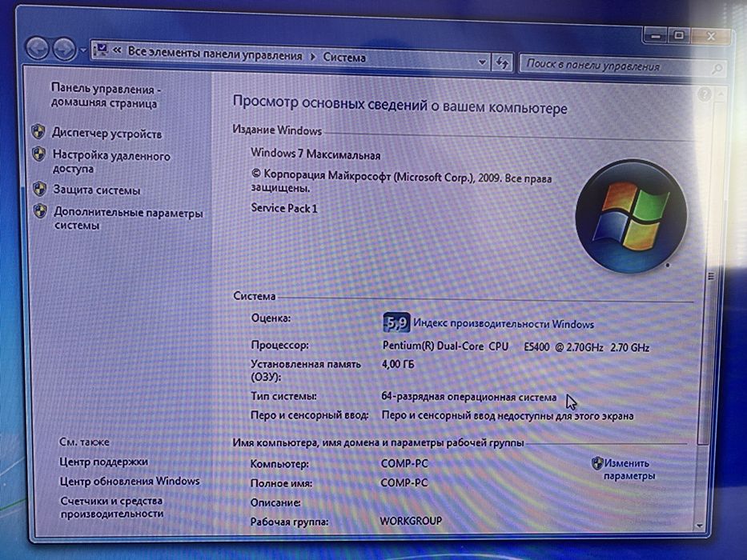
Task: Open 'Дополнительные параметры системы' link
Action: click(128, 219)
